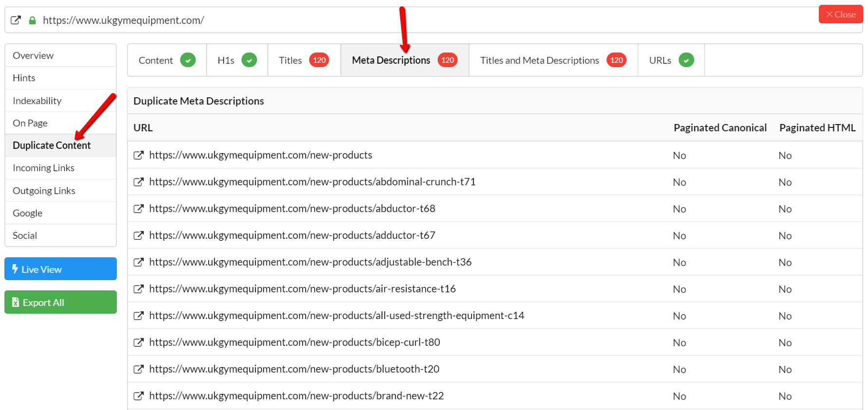868x410 pixels.
Task: Open the brand-new-t22 URL link
Action: pos(296,396)
